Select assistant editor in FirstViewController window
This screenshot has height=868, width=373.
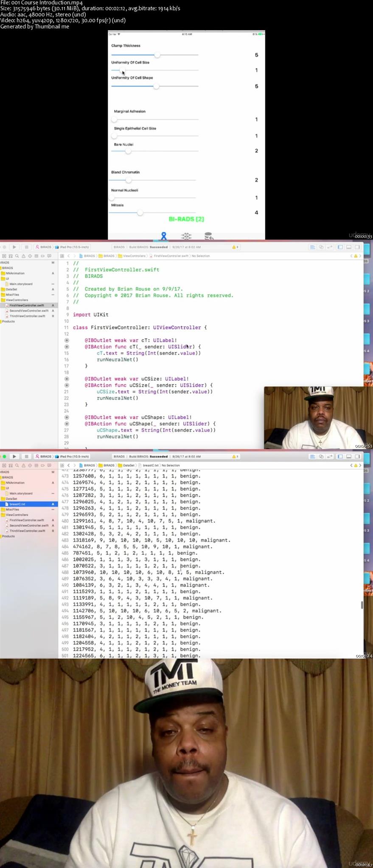[321, 247]
